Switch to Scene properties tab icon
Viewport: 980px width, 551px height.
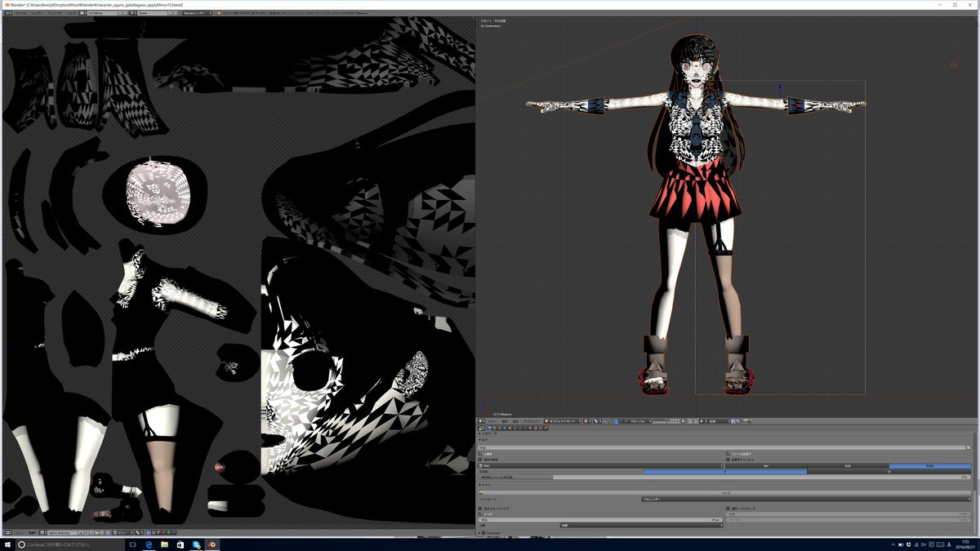(x=499, y=429)
